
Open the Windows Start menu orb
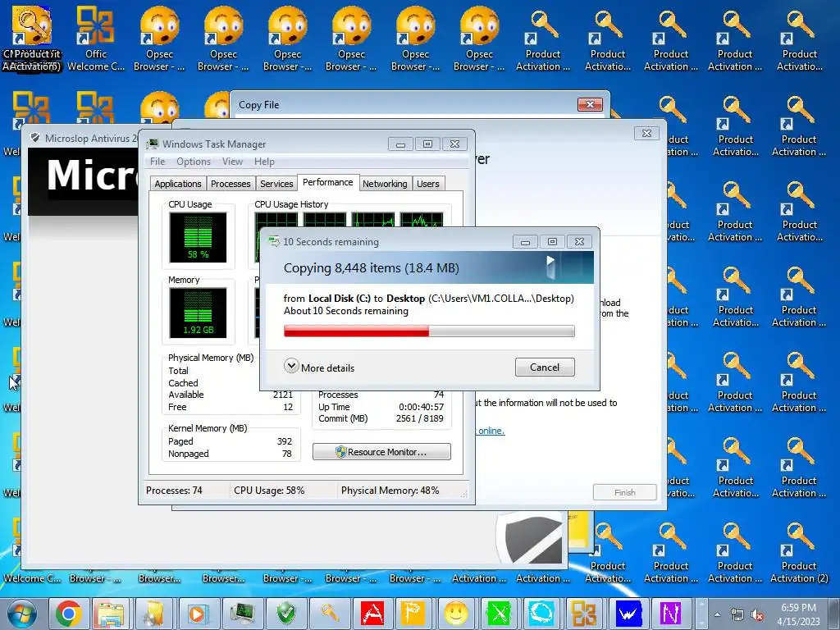coord(22,614)
